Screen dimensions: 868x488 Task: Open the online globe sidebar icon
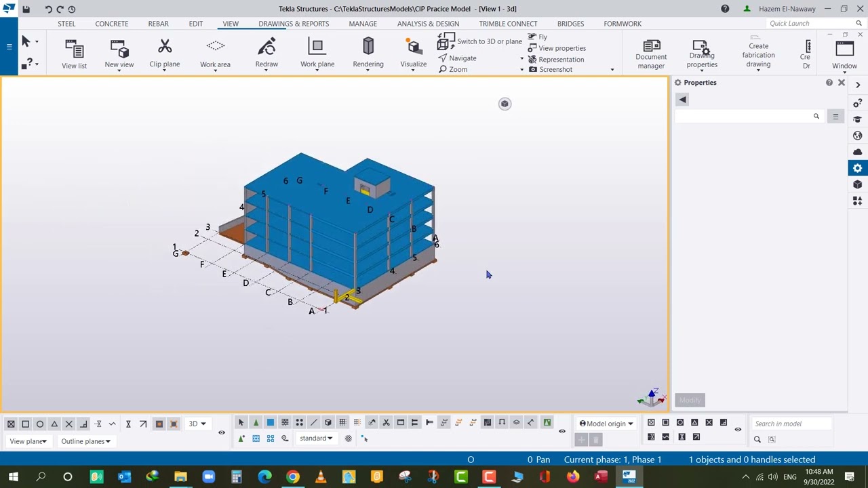tap(858, 136)
